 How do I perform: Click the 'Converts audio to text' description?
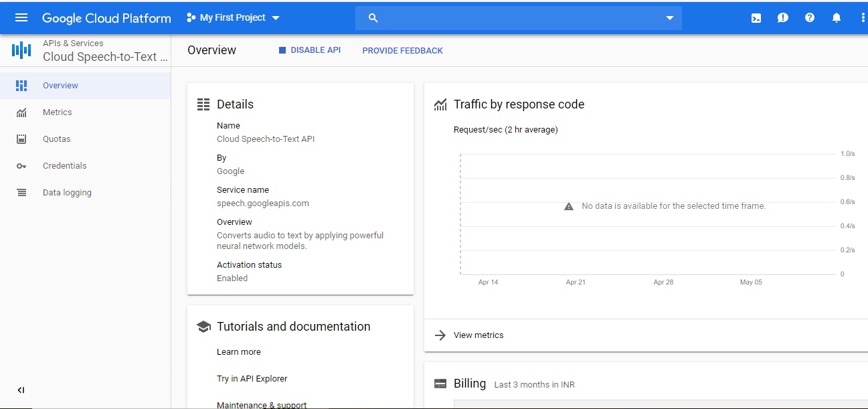(x=300, y=241)
